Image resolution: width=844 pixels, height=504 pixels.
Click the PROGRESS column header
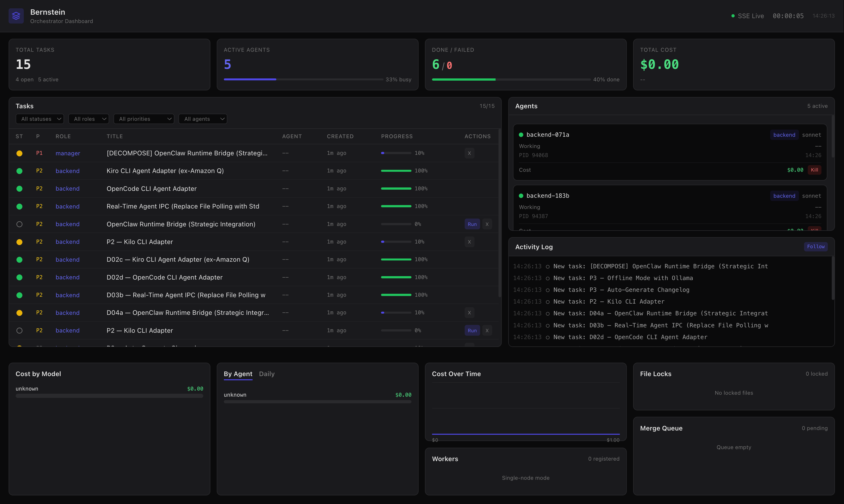(x=397, y=136)
